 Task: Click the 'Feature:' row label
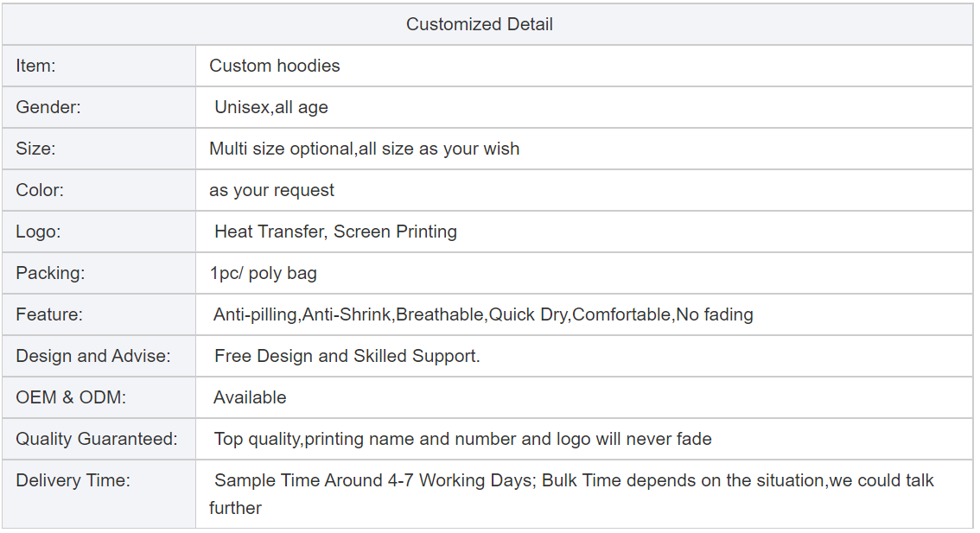click(x=49, y=314)
